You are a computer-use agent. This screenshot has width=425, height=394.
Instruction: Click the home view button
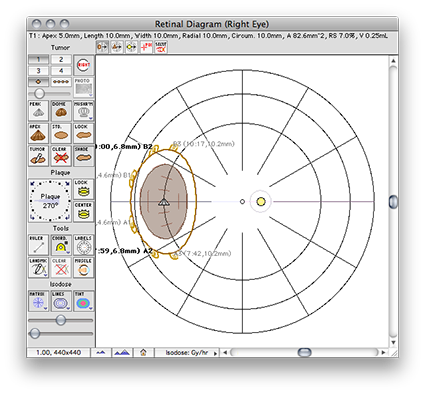[143, 352]
